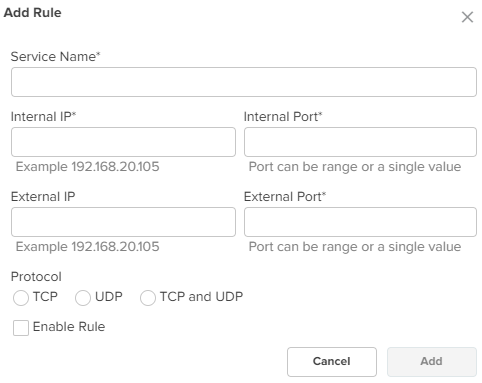Tick the Enable Rule checkbox
The height and width of the screenshot is (383, 482).
[21, 328]
